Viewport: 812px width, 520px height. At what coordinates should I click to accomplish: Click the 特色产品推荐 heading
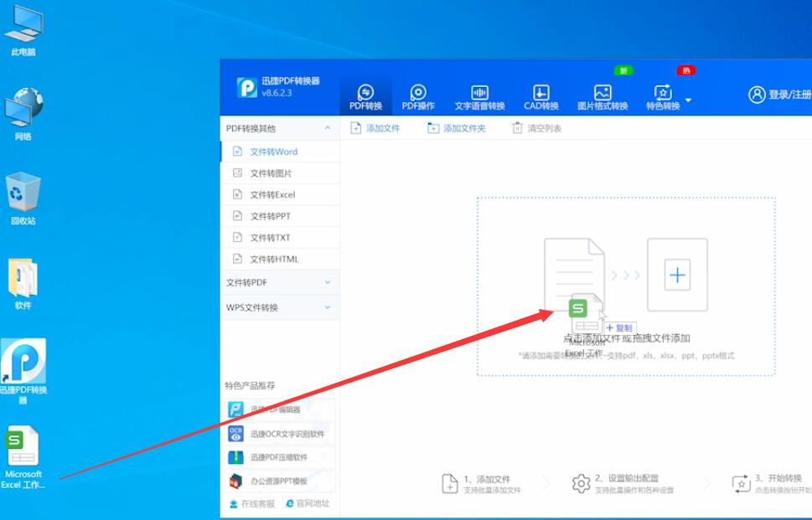pyautogui.click(x=250, y=385)
